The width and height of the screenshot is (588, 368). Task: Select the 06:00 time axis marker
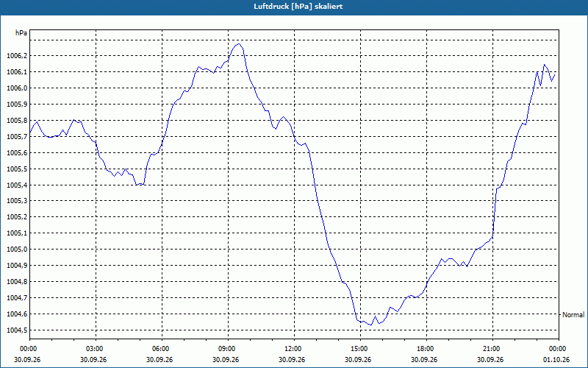(x=162, y=349)
